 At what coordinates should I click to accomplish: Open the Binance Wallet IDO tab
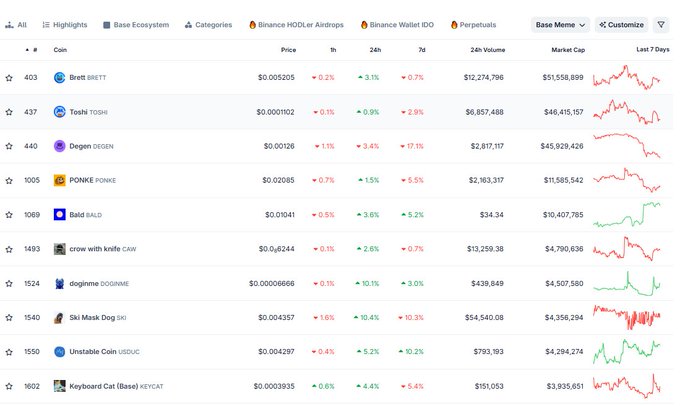(397, 25)
